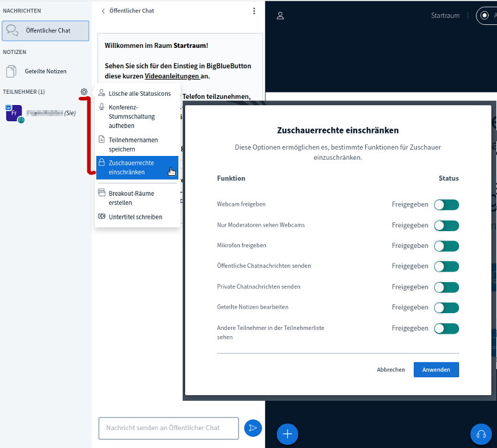This screenshot has height=448, width=497.
Task: Collapse chat using the back chevron
Action: 103,11
